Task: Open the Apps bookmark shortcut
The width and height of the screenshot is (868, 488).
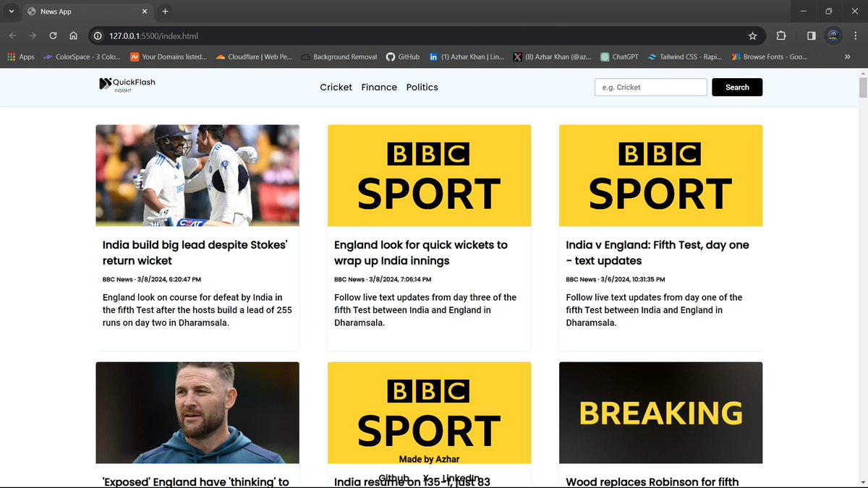Action: [21, 56]
